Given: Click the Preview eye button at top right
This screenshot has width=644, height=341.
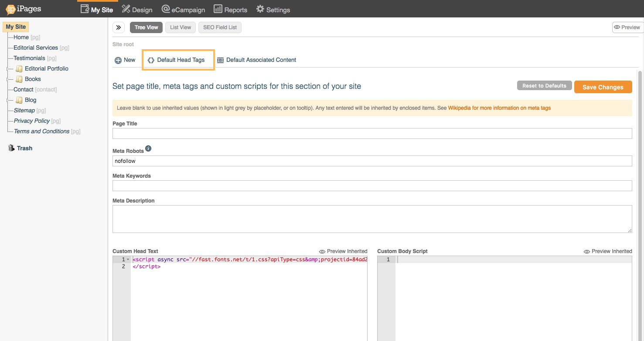Looking at the screenshot, I should [627, 27].
